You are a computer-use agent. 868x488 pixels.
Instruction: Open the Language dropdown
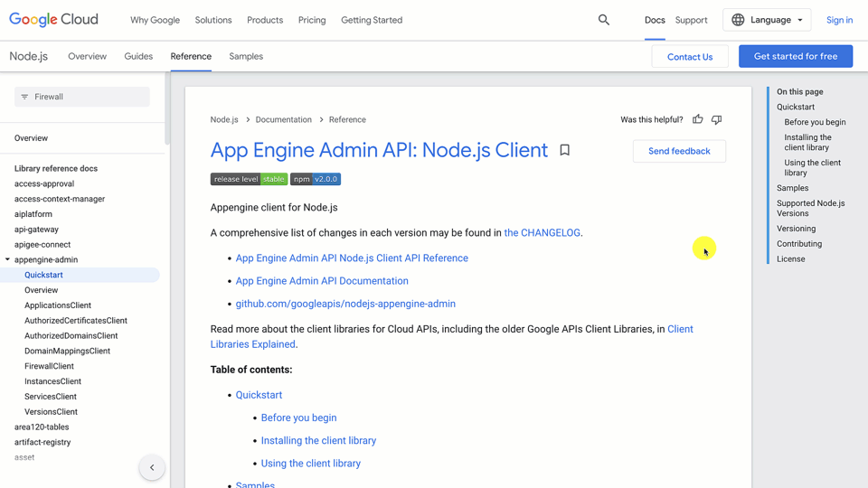click(767, 20)
